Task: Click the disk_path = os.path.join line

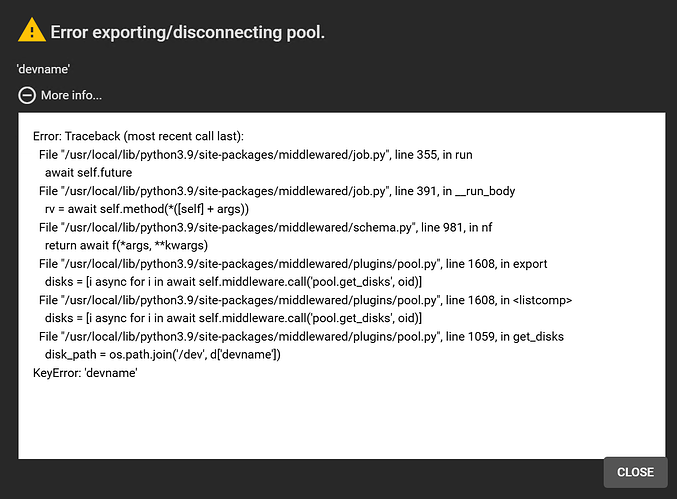Action: point(163,354)
